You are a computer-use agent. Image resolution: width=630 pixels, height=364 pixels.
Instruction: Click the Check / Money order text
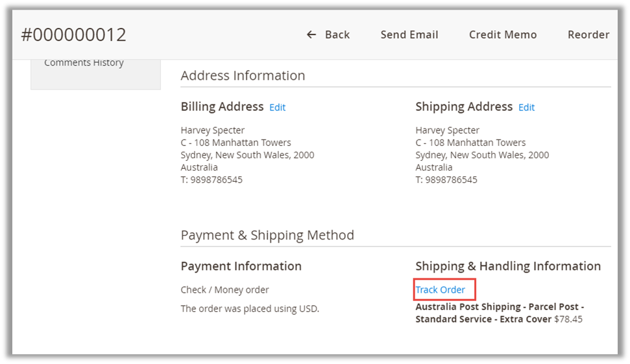[x=224, y=290]
